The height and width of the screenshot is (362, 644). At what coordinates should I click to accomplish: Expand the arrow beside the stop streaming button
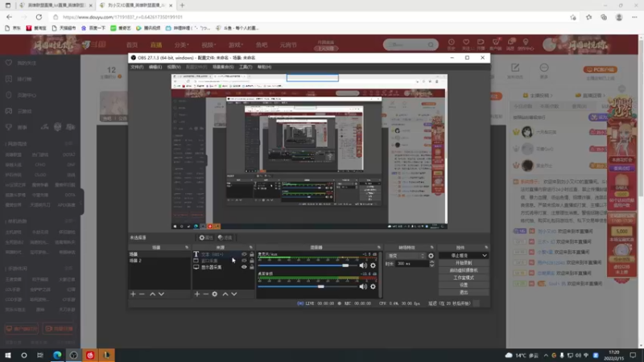pos(485,256)
